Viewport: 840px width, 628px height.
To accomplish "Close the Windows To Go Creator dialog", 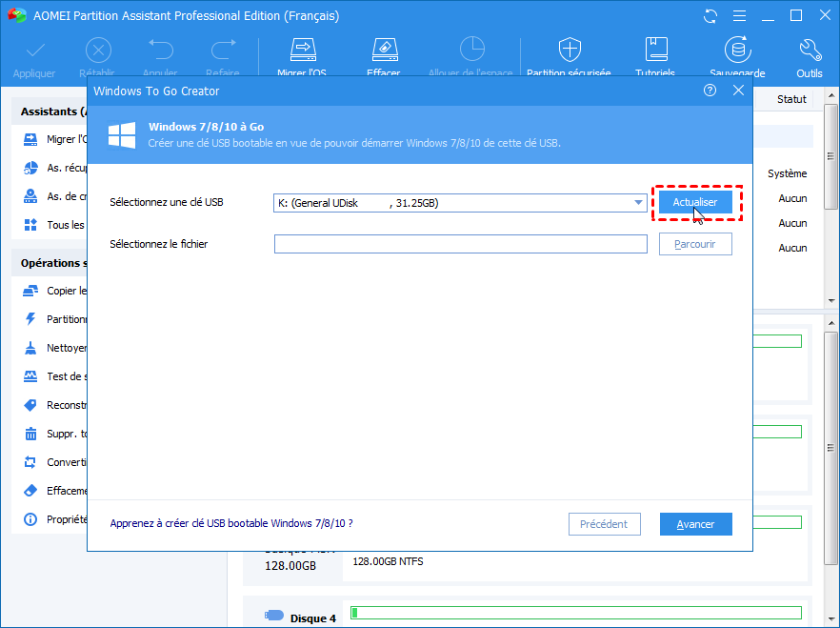I will pos(738,90).
